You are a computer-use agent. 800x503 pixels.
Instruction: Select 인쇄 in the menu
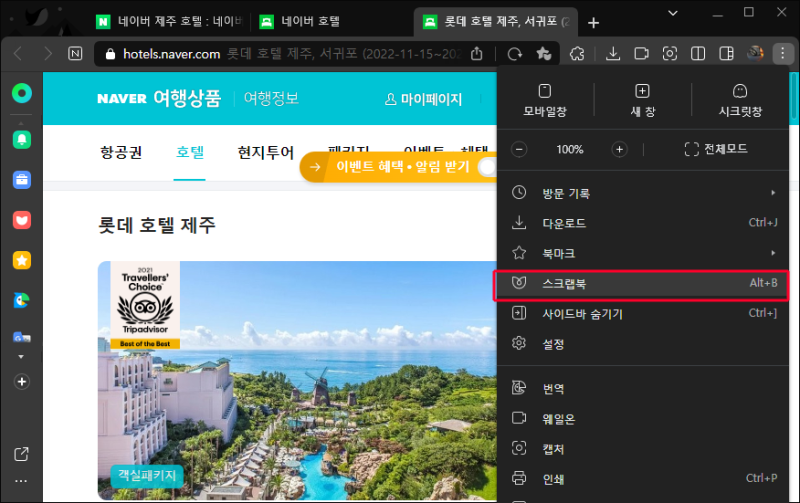[643, 479]
